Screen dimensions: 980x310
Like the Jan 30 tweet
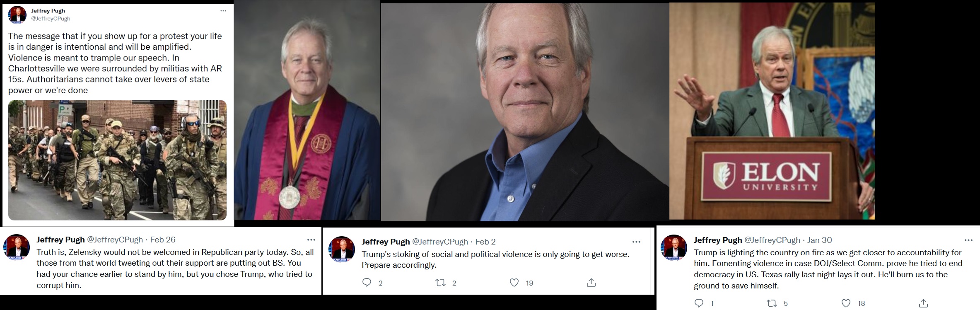846,303
